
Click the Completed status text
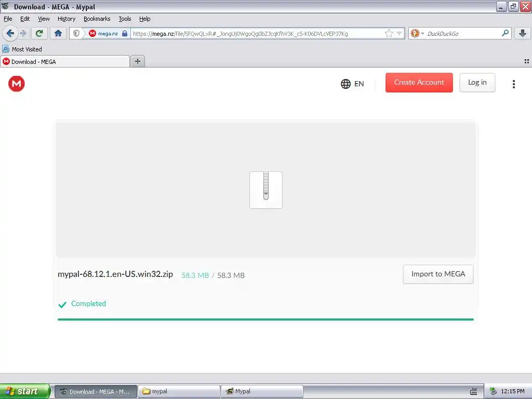click(x=88, y=303)
